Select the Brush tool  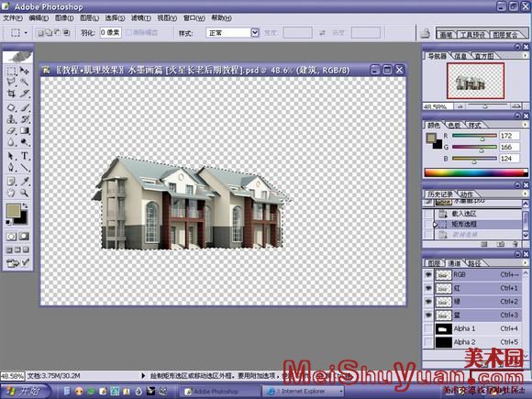pyautogui.click(x=25, y=108)
